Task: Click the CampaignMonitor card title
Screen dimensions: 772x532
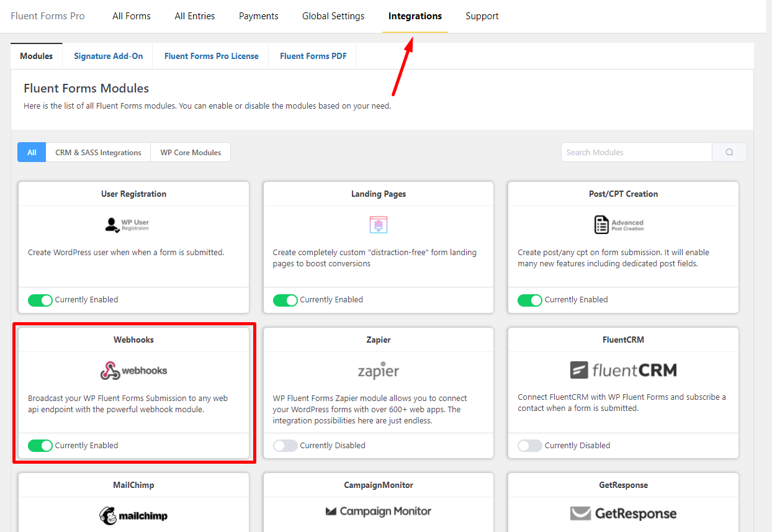Action: (379, 485)
